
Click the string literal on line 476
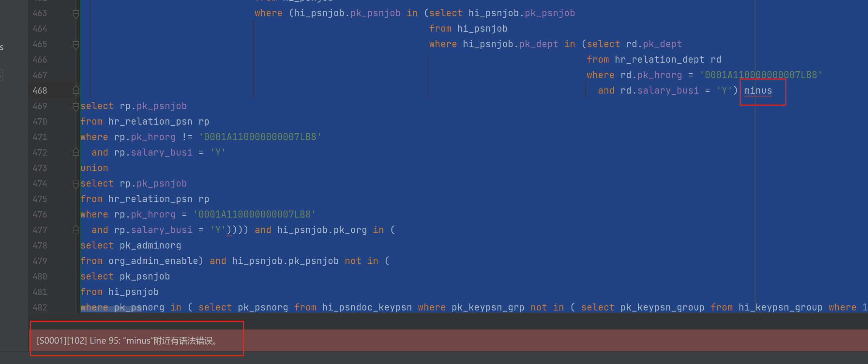254,214
